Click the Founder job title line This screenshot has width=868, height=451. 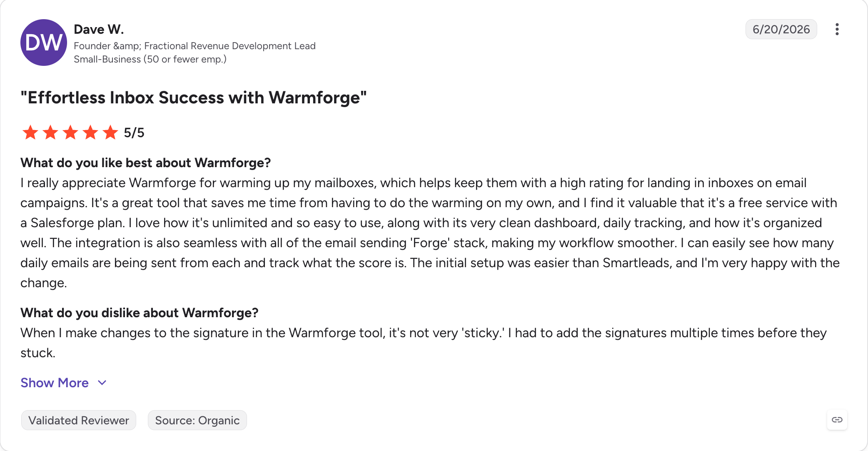(x=195, y=46)
